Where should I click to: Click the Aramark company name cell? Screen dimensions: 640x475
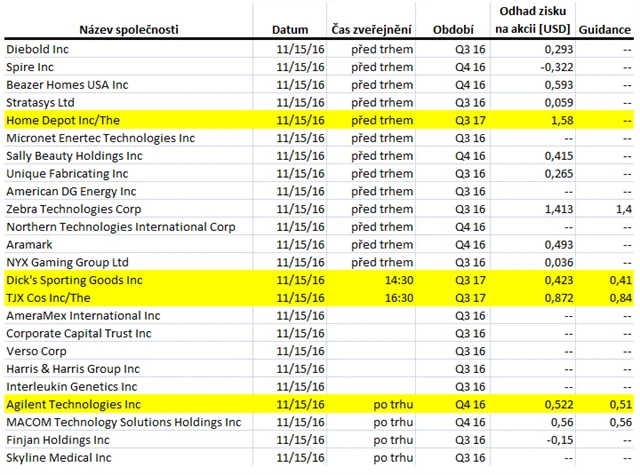pyautogui.click(x=30, y=244)
